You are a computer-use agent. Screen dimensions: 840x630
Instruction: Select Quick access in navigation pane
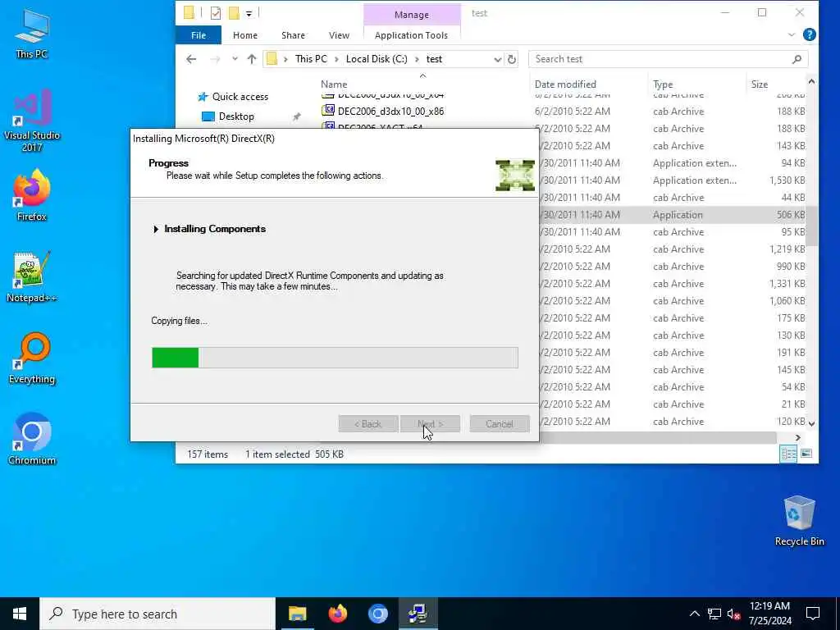240,97
